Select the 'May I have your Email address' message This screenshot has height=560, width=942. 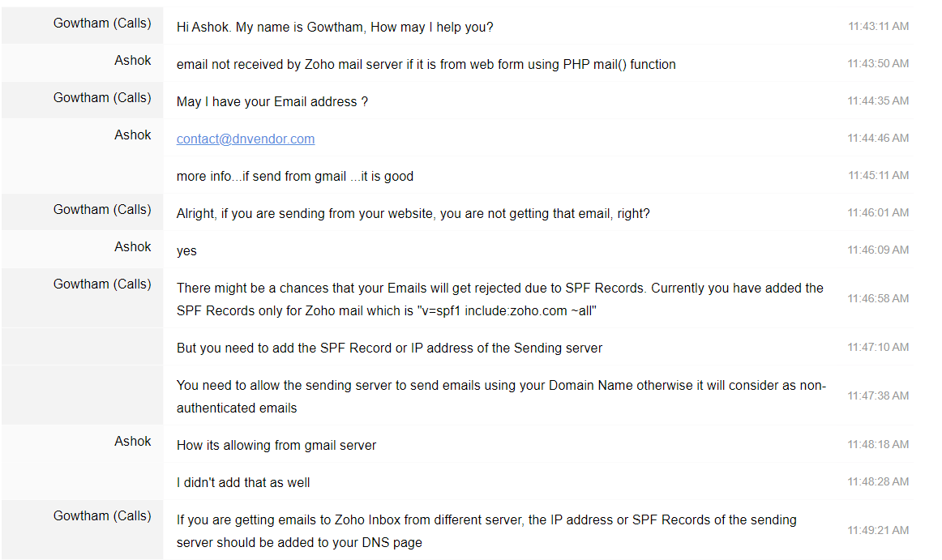[272, 101]
